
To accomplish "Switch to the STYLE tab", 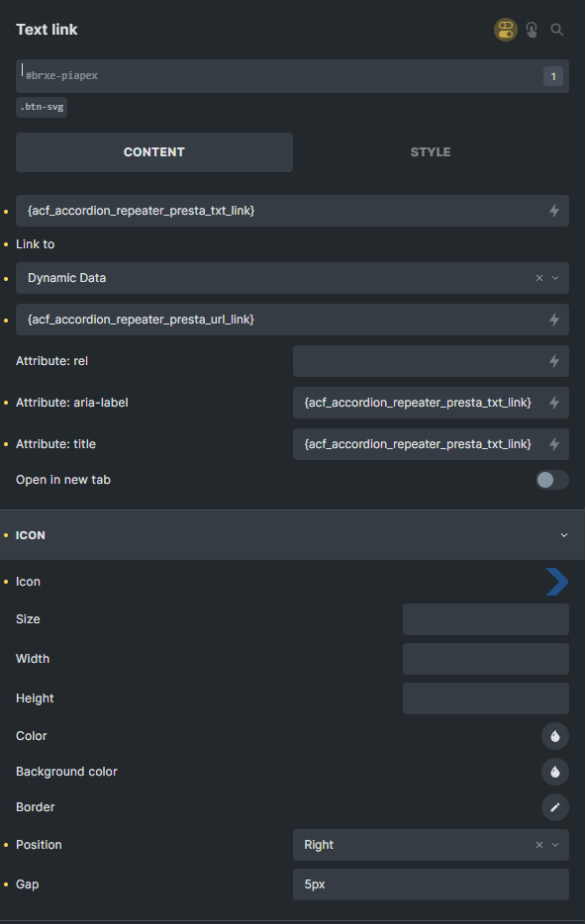I will coord(431,152).
